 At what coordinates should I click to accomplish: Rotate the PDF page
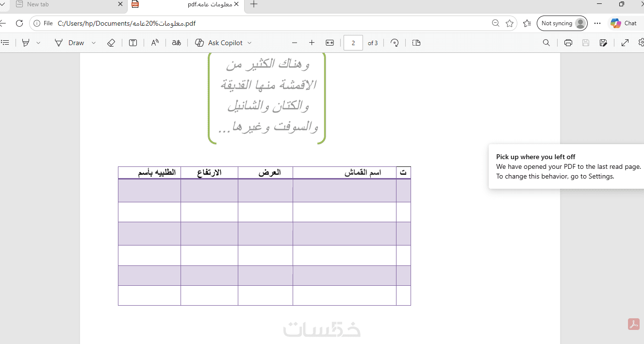395,43
